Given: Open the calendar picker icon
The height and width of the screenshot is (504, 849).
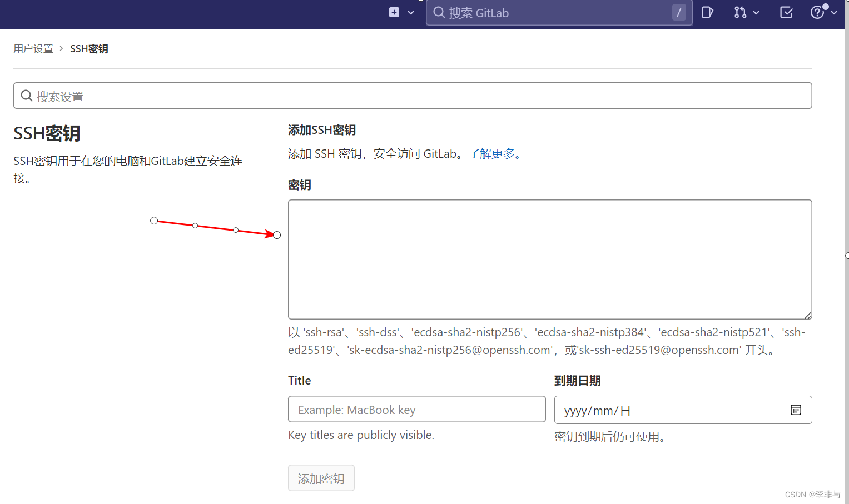Looking at the screenshot, I should pos(796,410).
